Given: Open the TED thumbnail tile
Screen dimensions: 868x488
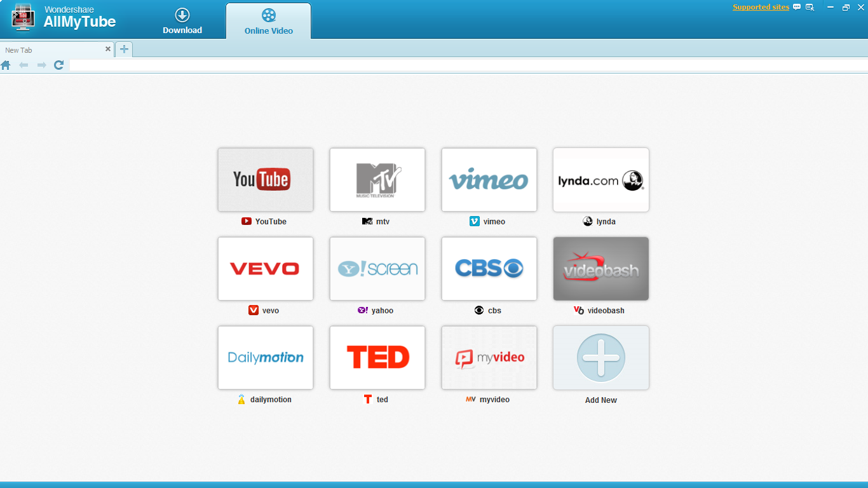Looking at the screenshot, I should click(x=377, y=358).
